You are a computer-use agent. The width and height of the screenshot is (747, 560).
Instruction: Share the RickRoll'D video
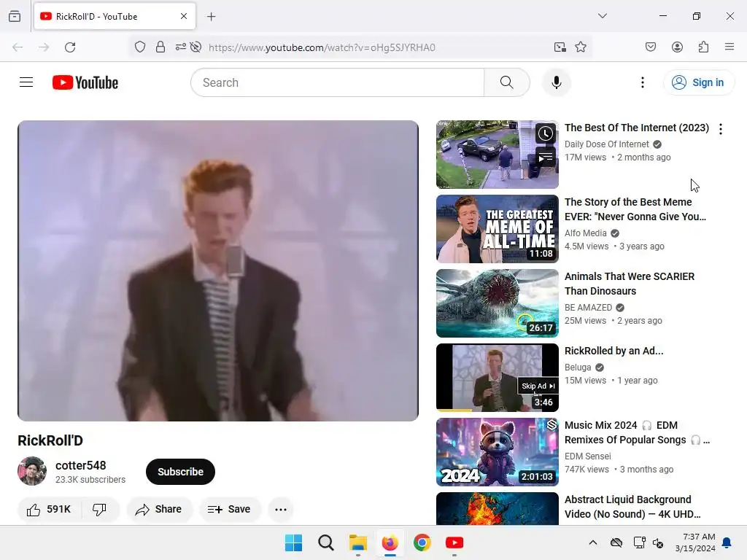pyautogui.click(x=159, y=510)
